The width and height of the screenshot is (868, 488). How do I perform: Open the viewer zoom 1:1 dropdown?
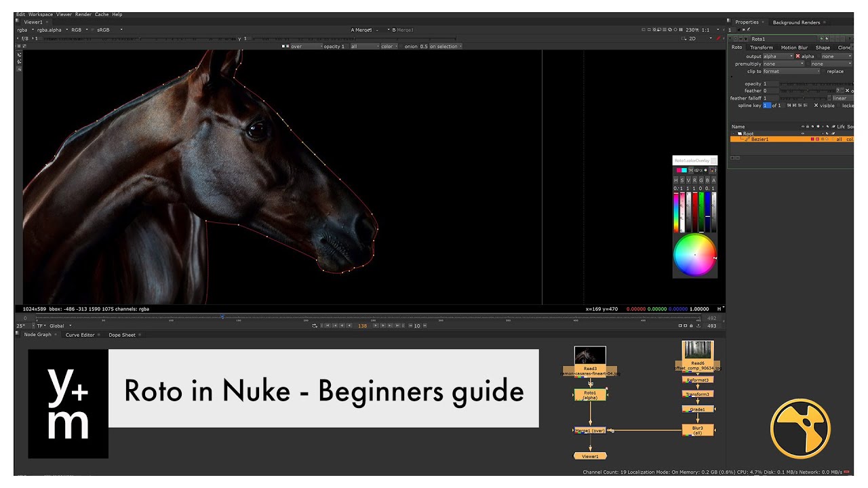click(709, 30)
